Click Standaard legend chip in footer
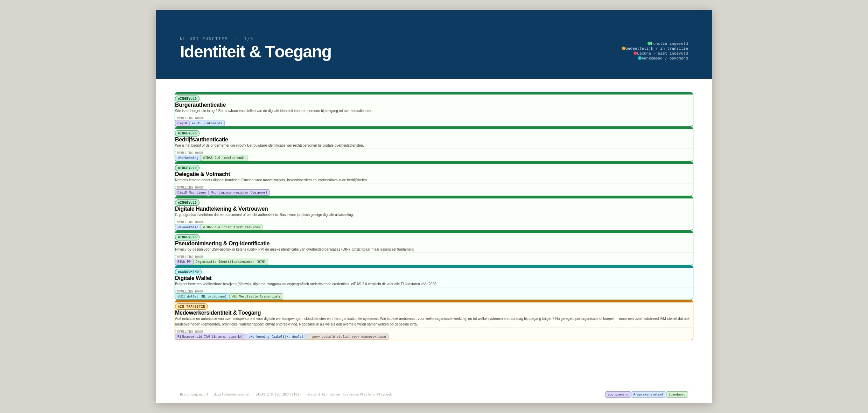The image size is (868, 413). (677, 394)
